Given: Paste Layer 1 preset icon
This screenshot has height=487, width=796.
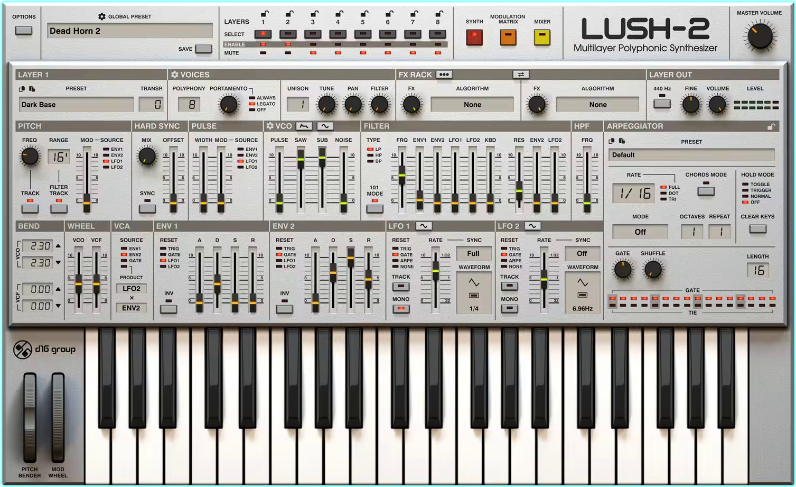Looking at the screenshot, I should point(31,89).
